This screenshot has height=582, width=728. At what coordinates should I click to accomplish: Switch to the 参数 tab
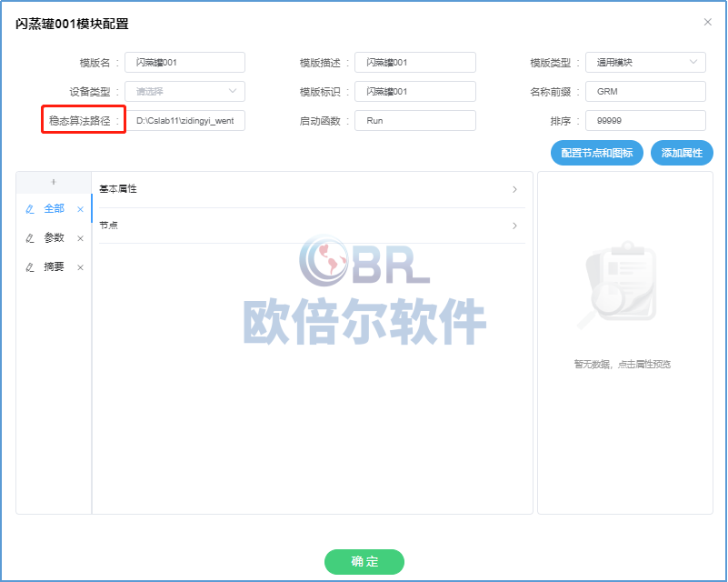click(x=55, y=238)
